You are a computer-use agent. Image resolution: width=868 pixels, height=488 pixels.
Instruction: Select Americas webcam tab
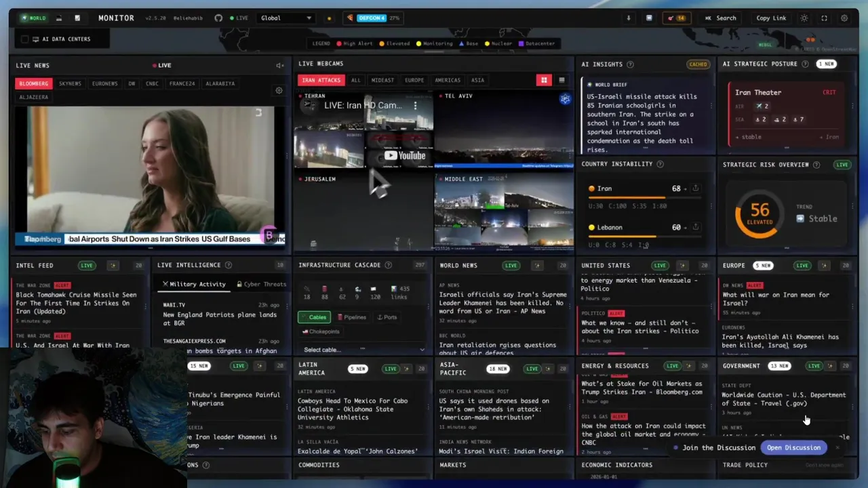[x=448, y=80]
